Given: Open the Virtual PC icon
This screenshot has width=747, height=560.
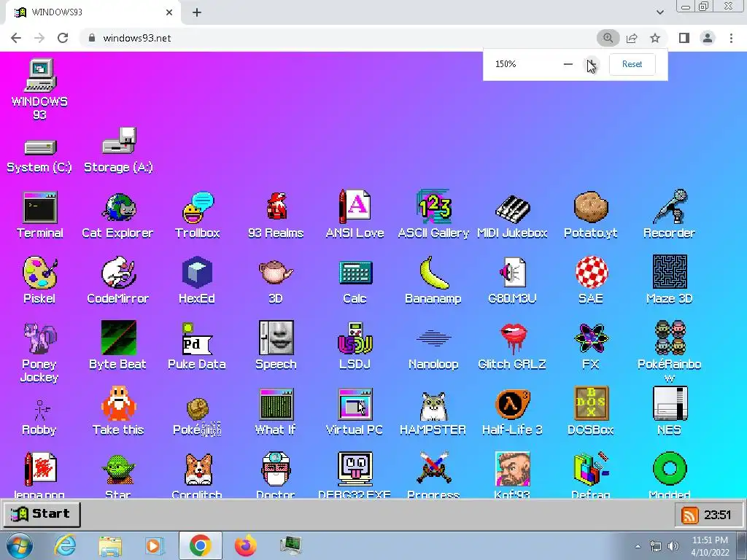Looking at the screenshot, I should click(x=355, y=404).
